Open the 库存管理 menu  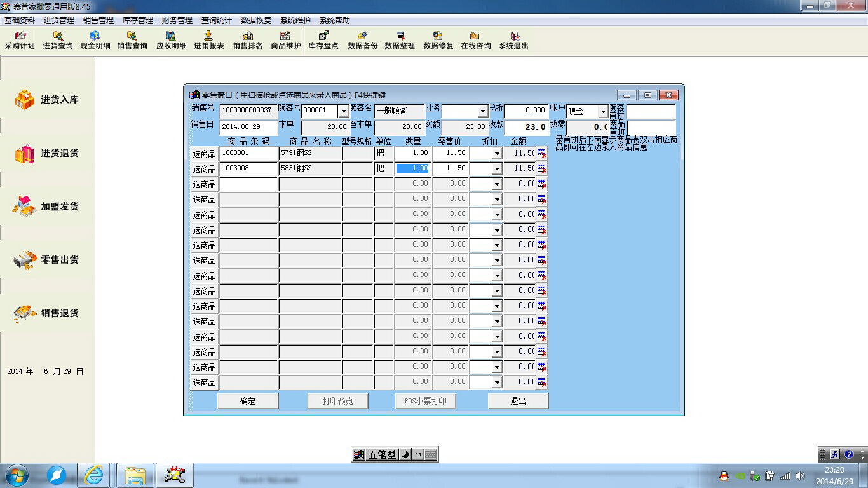(x=138, y=20)
